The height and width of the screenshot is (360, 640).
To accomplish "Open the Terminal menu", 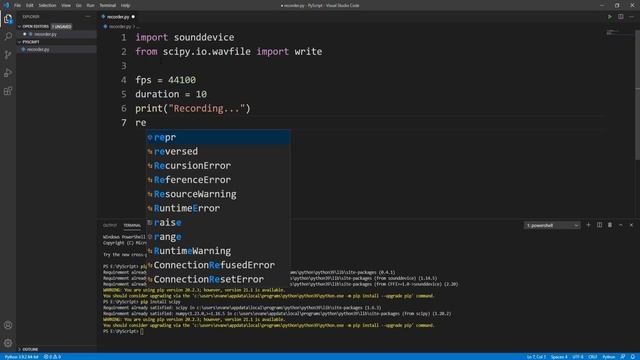I will click(x=107, y=5).
